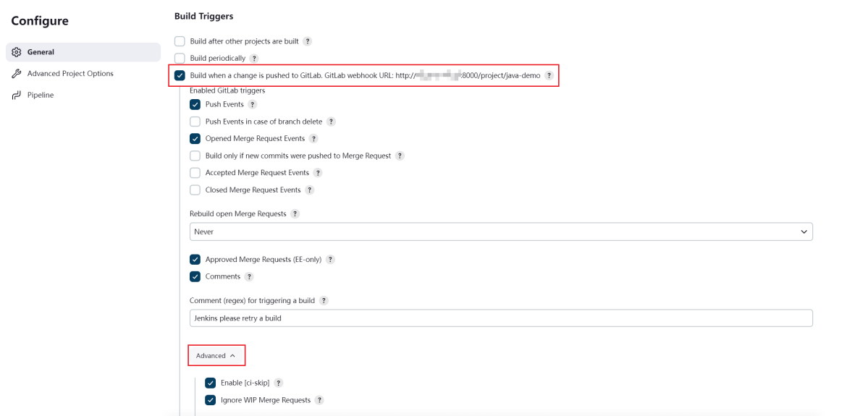This screenshot has height=416, width=868.
Task: Enable Build after other projects are built
Action: pyautogui.click(x=180, y=41)
